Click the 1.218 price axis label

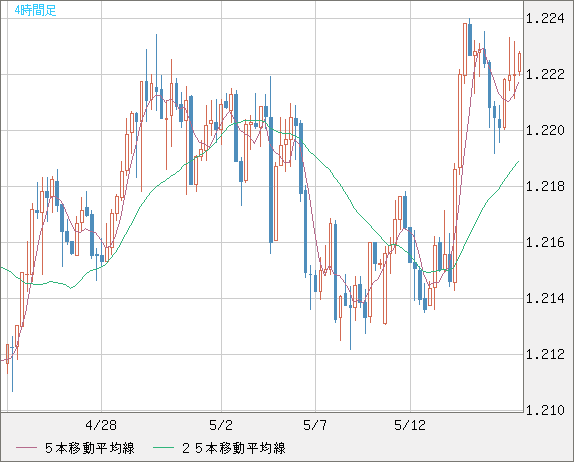(545, 186)
